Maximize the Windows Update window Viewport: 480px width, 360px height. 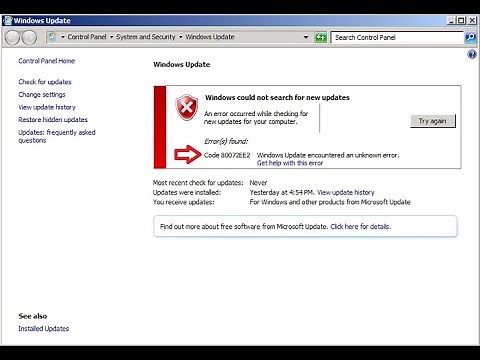462,20
